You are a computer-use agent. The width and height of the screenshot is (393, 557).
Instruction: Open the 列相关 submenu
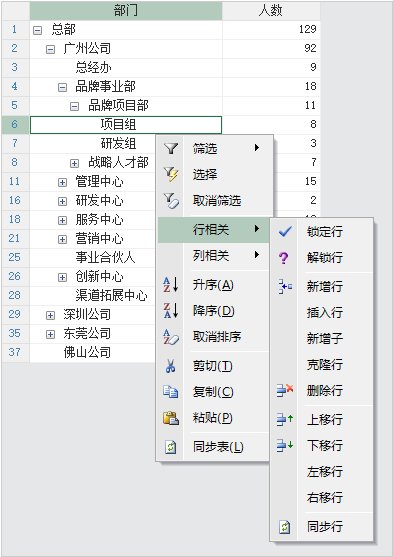click(x=214, y=255)
